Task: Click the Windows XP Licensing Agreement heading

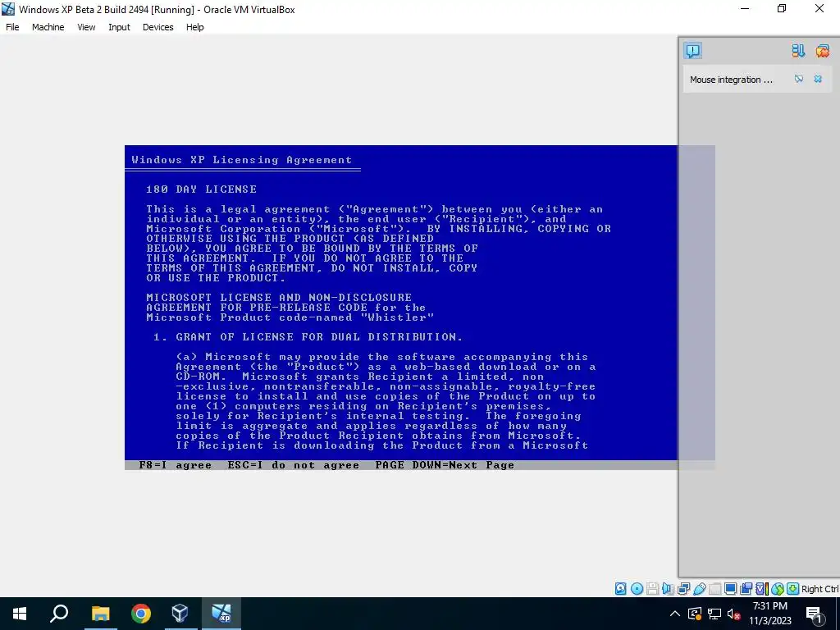Action: (x=242, y=160)
